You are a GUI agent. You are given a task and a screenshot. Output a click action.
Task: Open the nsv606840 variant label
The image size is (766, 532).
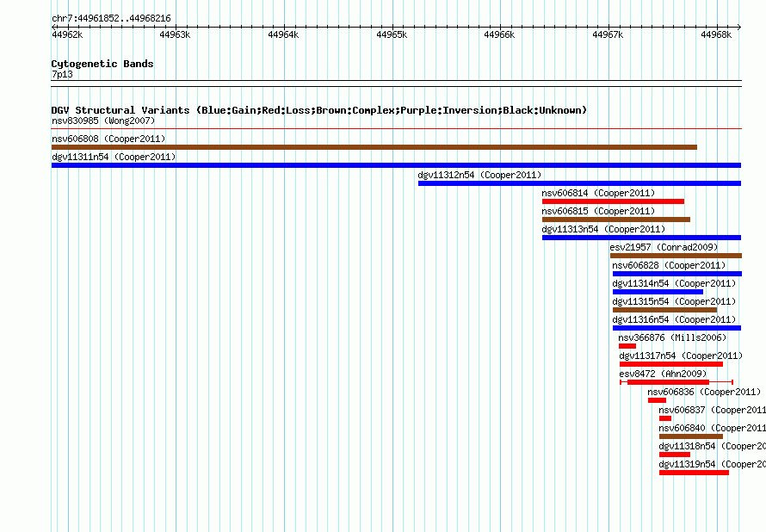click(712, 428)
